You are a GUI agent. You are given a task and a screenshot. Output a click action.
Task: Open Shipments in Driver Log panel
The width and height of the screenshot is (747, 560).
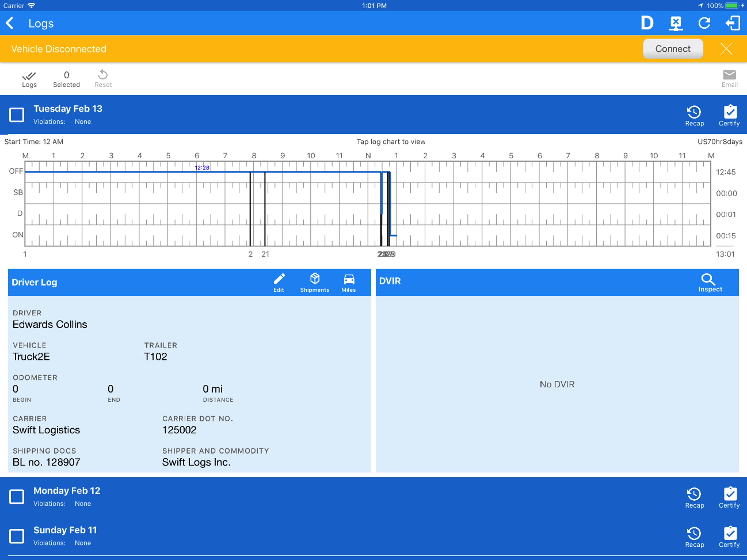[314, 282]
